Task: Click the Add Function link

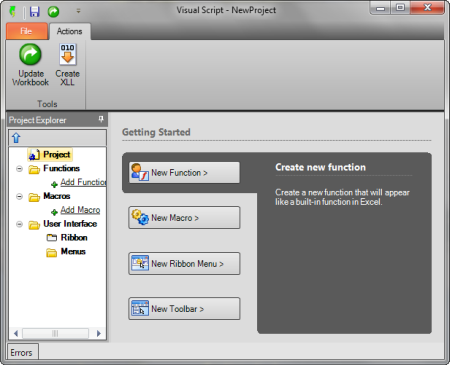Action: (x=83, y=182)
